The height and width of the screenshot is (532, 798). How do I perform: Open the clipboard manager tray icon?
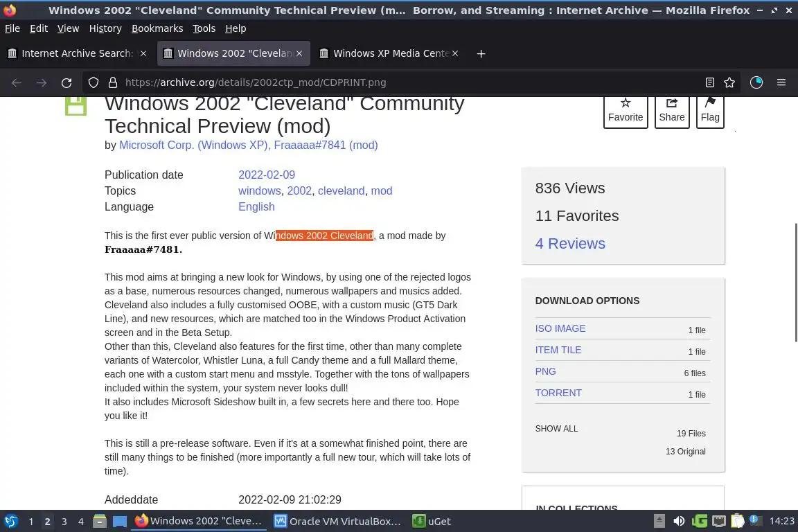pos(738,522)
